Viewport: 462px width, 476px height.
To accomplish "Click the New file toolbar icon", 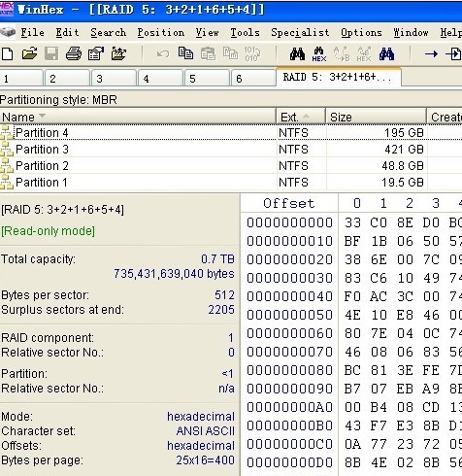I will pyautogui.click(x=7, y=53).
